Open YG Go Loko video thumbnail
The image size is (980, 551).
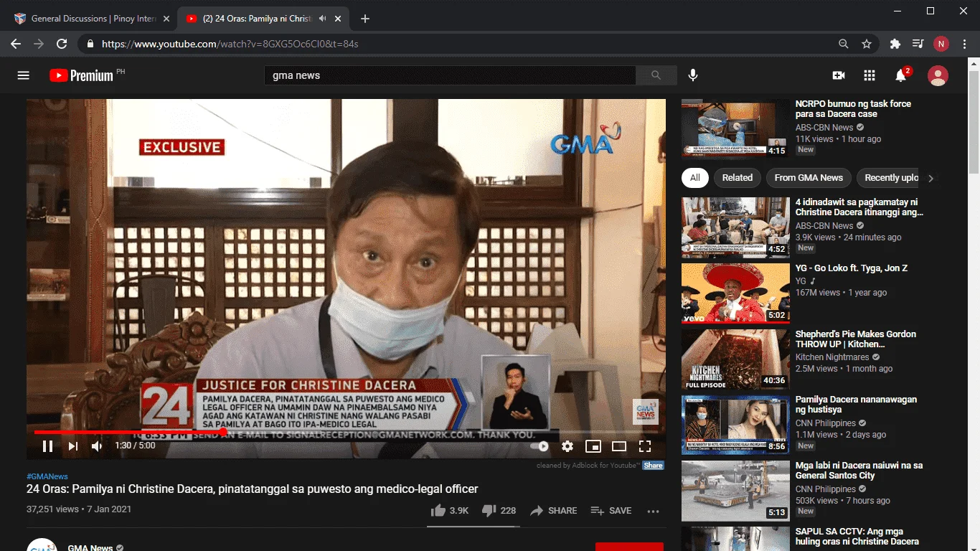coord(735,293)
